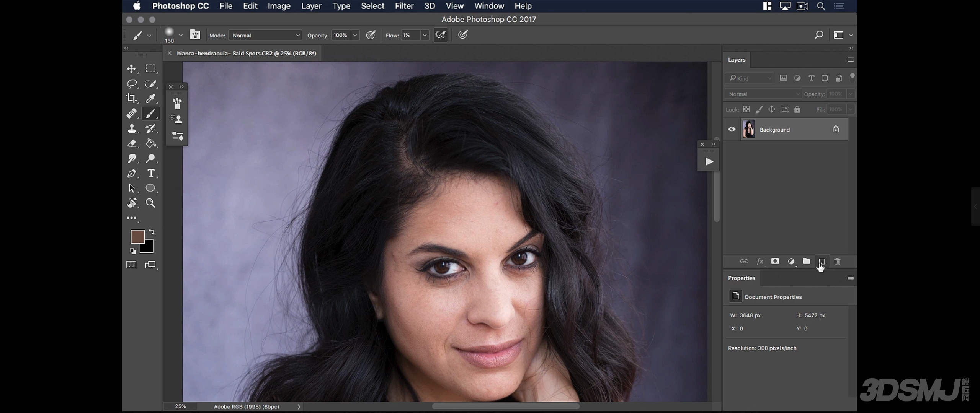Create a new layer
The height and width of the screenshot is (413, 980).
coord(822,262)
